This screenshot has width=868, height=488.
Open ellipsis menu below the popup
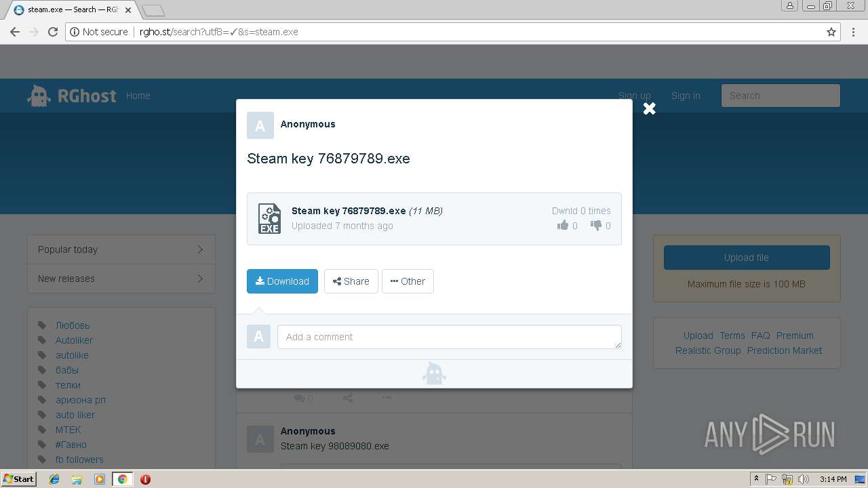(387, 398)
